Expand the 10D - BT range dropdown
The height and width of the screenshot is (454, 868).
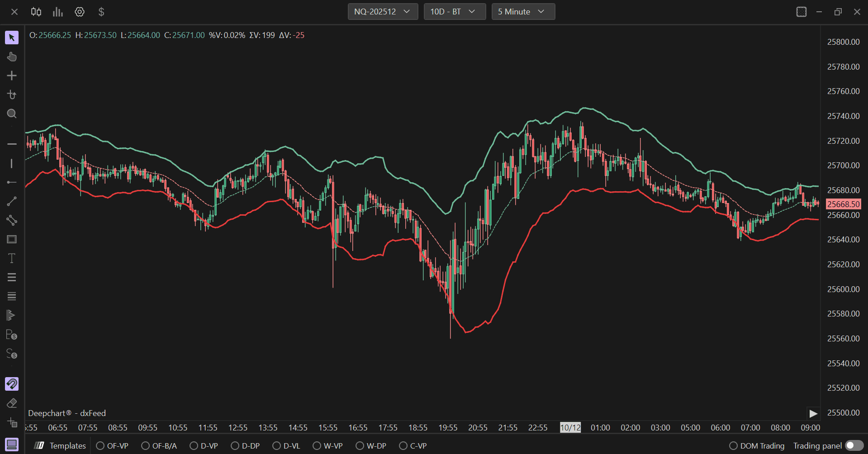click(x=455, y=12)
